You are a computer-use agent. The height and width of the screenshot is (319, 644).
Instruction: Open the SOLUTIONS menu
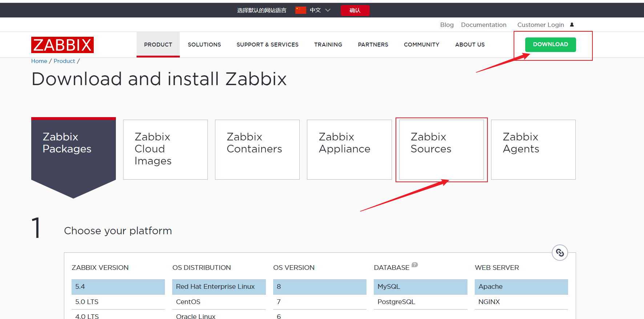tap(204, 44)
